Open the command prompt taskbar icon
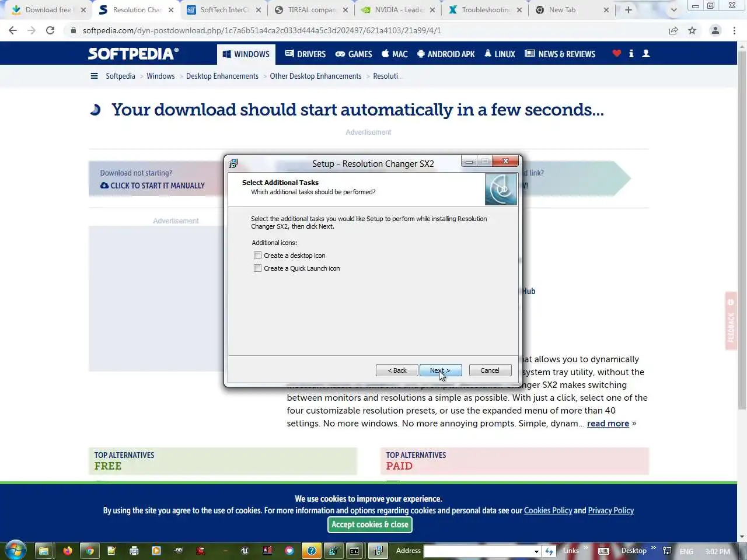Screen dimensions: 747x560 click(354, 551)
